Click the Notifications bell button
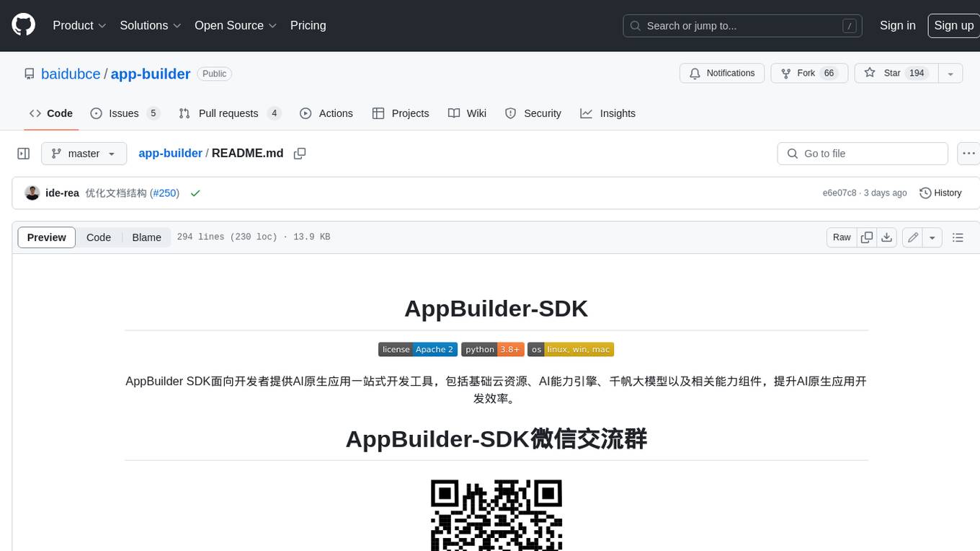Screen dimensions: 980x551 [722, 74]
